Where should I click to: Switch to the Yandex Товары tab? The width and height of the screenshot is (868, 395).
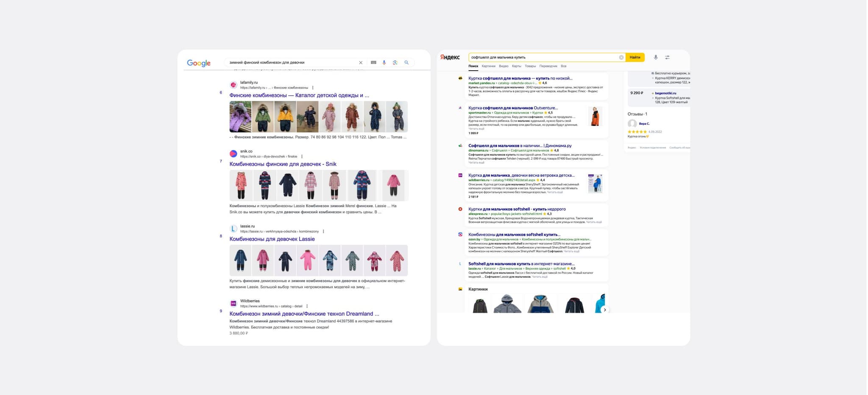click(530, 66)
